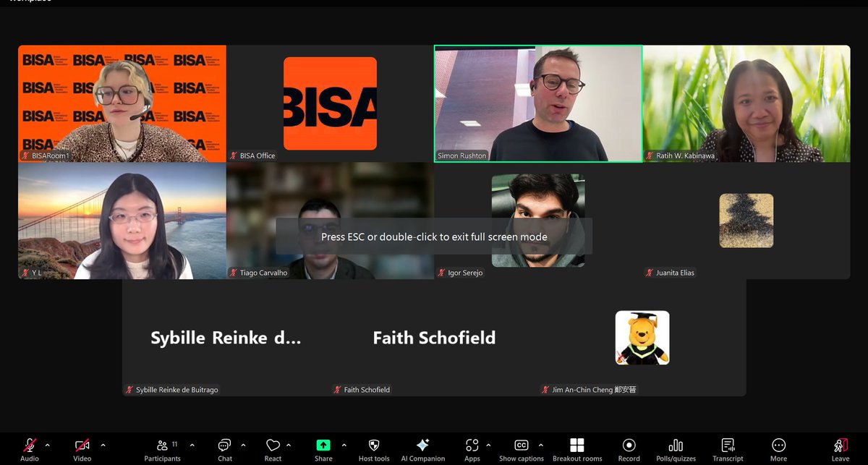868x465 pixels.
Task: Expand arrow next to React
Action: [x=289, y=445]
